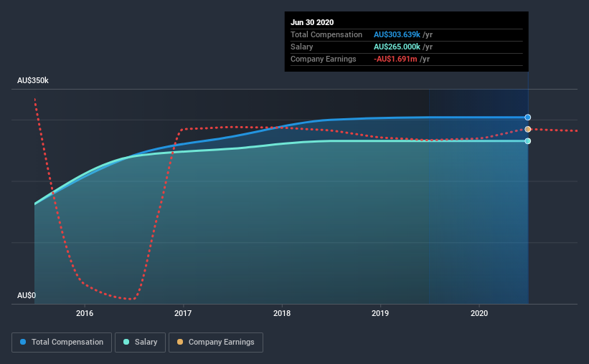Click the orange Company Earnings data point
The width and height of the screenshot is (589, 364).
528,129
